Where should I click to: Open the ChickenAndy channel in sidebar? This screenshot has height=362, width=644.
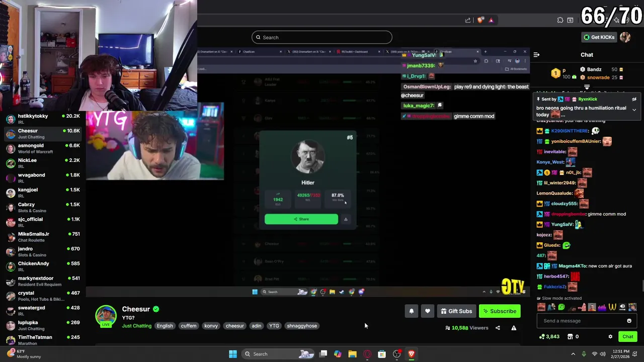pos(44,266)
